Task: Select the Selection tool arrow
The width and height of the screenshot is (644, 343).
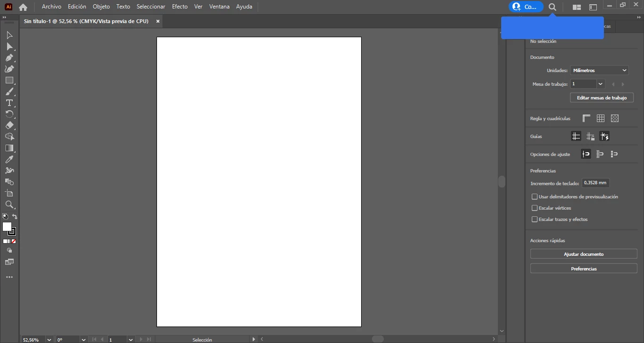Action: pos(9,35)
